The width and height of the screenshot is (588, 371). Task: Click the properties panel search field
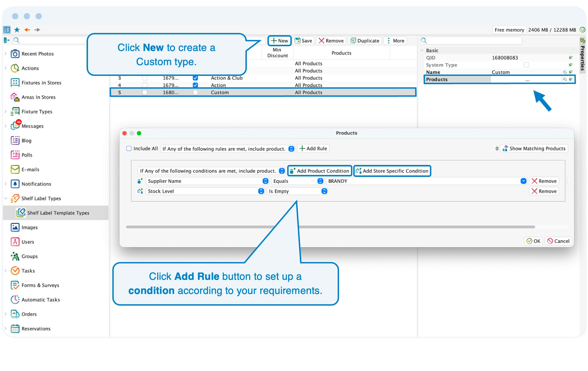pos(471,41)
